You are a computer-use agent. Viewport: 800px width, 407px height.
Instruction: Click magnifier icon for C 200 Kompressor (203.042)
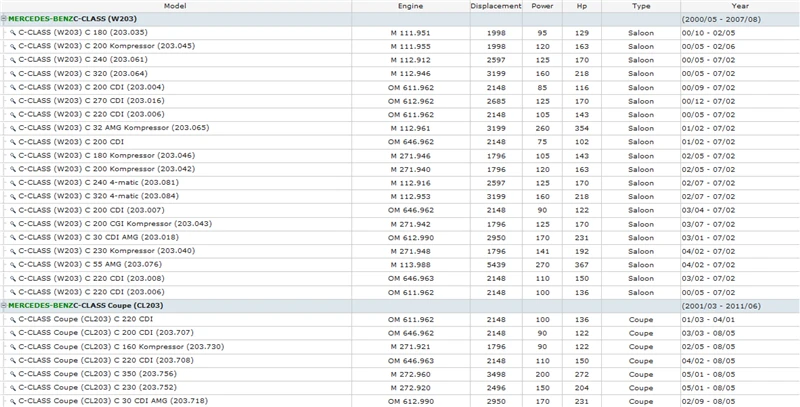(x=13, y=169)
